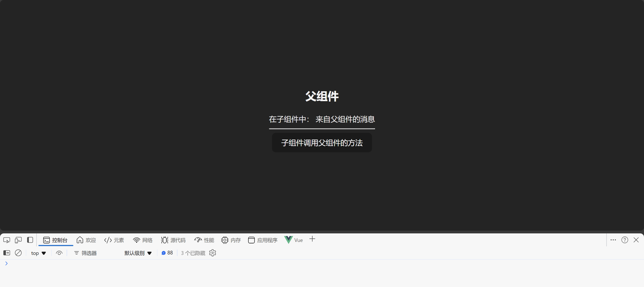Click the inspect element picker icon
The width and height of the screenshot is (644, 287).
point(7,240)
